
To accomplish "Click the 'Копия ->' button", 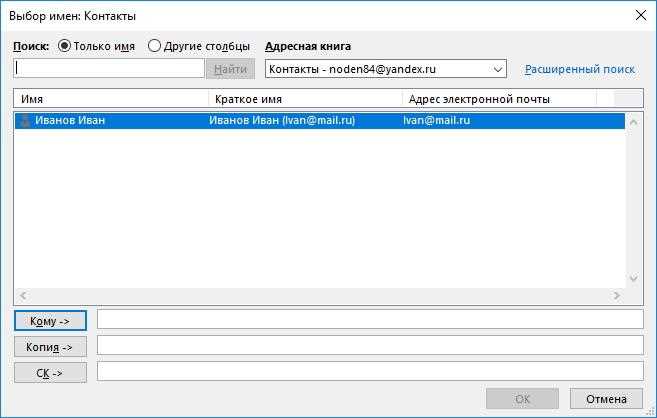I will tap(50, 347).
